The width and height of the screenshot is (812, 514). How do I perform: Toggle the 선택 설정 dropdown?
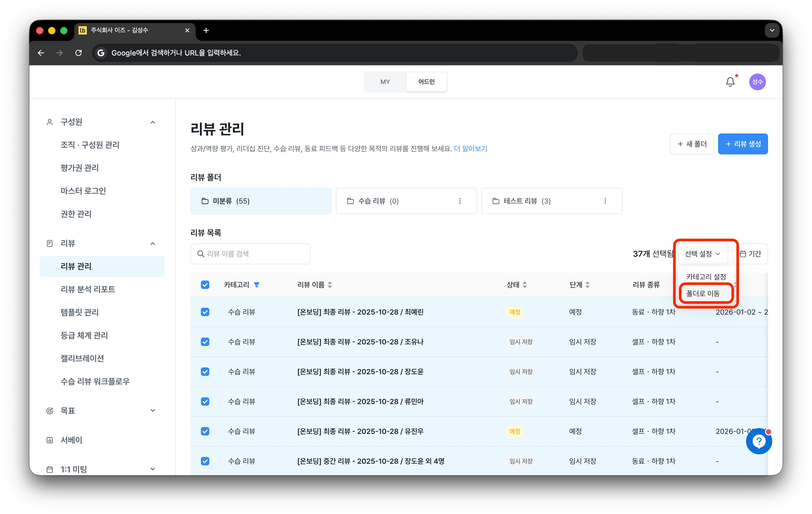click(703, 254)
